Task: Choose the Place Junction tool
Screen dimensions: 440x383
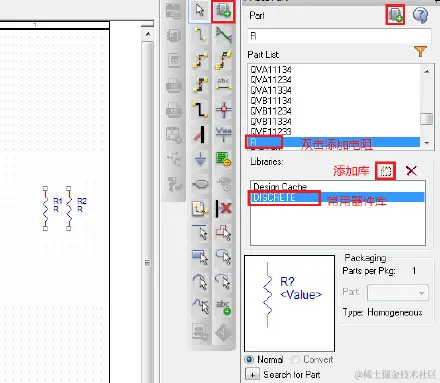Action: [223, 109]
